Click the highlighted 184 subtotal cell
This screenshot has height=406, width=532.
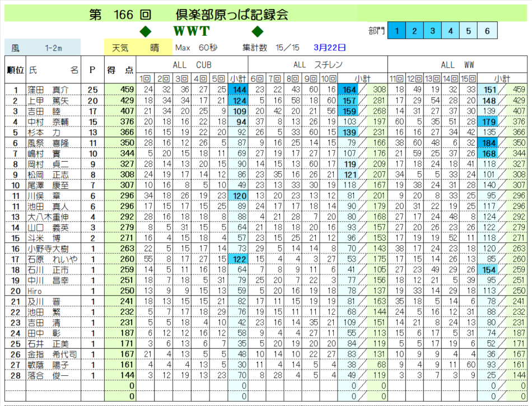(x=489, y=143)
